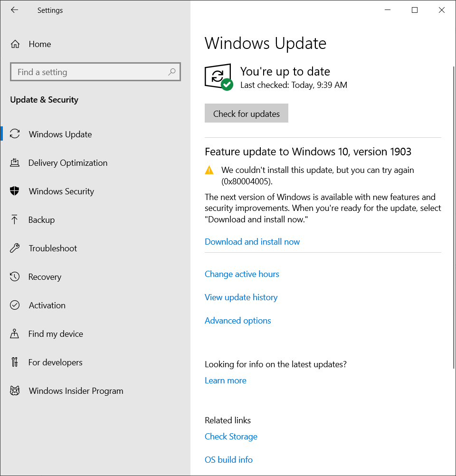Open the Troubleshoot page
Viewport: 456px width, 476px height.
[x=95, y=248]
